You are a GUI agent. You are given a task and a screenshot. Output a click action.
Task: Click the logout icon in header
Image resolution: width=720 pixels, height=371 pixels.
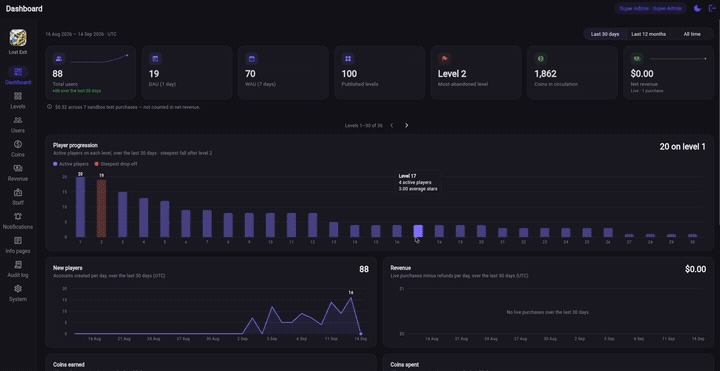712,8
